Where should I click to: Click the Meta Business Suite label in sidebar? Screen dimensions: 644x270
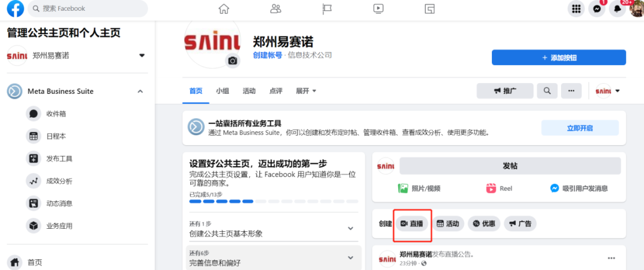(x=60, y=91)
